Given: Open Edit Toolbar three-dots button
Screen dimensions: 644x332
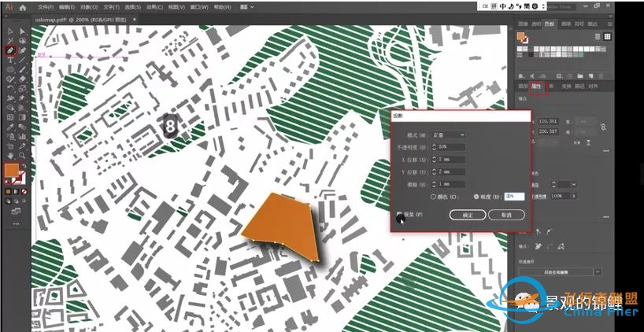Looking at the screenshot, I should 17,223.
